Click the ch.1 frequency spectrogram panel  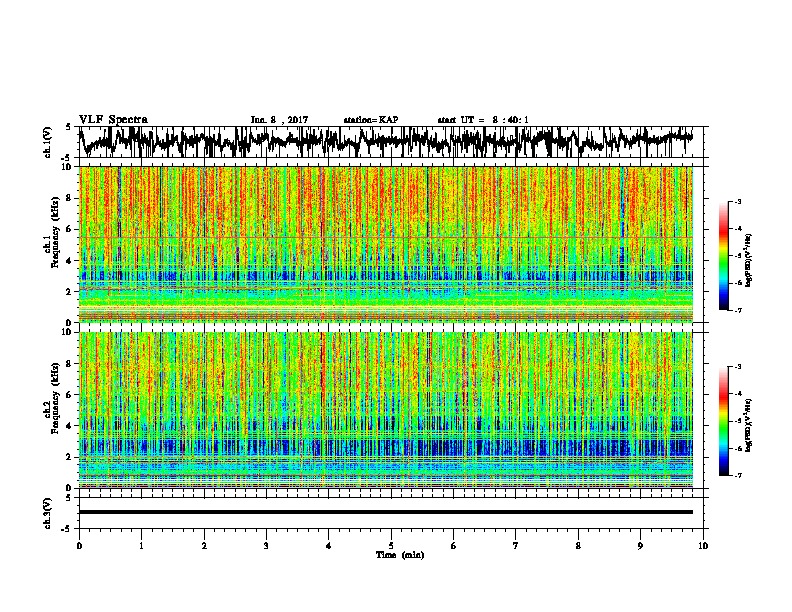point(386,244)
